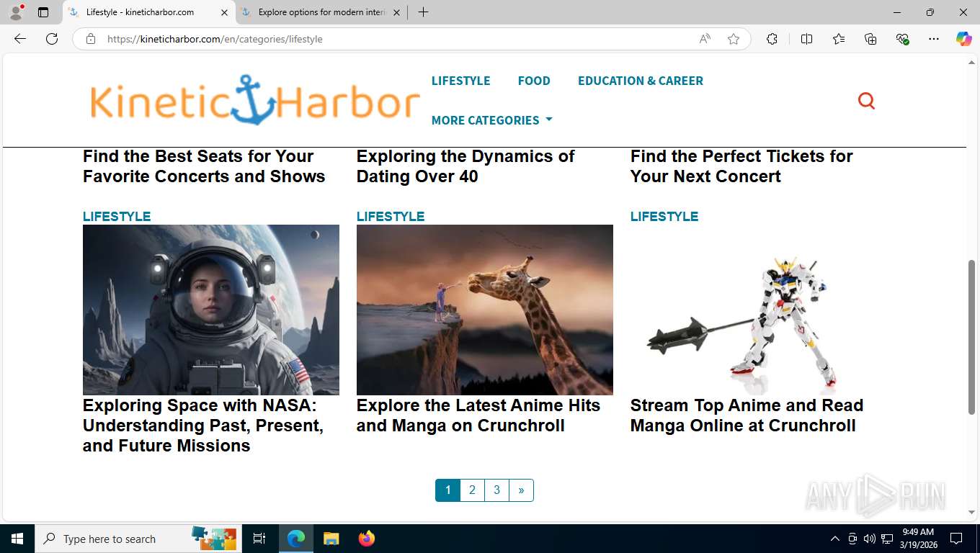Open Settings and more ellipsis menu
Image resolution: width=980 pixels, height=553 pixels.
(x=934, y=39)
